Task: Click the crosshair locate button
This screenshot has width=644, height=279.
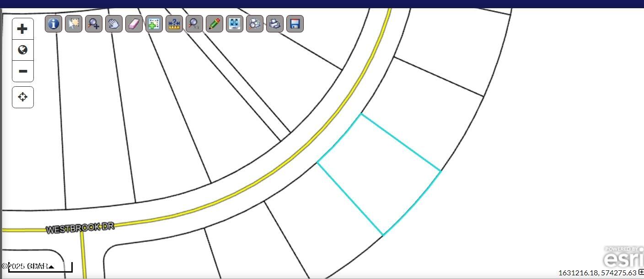Action: point(22,97)
